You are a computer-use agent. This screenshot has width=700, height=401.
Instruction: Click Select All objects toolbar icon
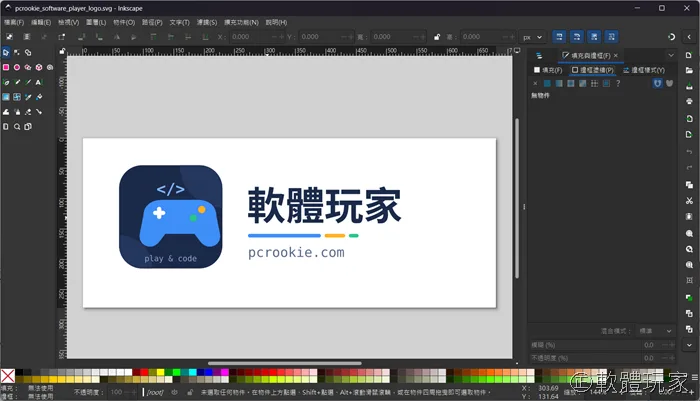click(x=9, y=37)
